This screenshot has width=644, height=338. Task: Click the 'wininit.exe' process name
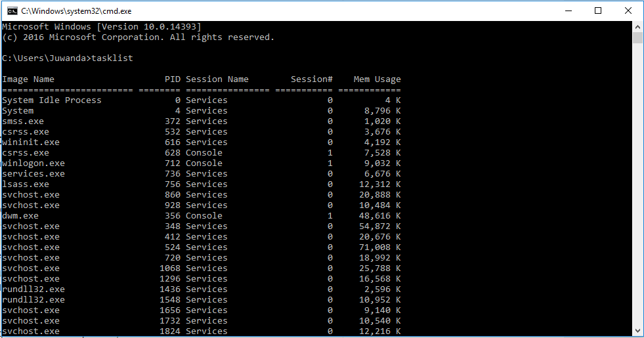click(31, 142)
